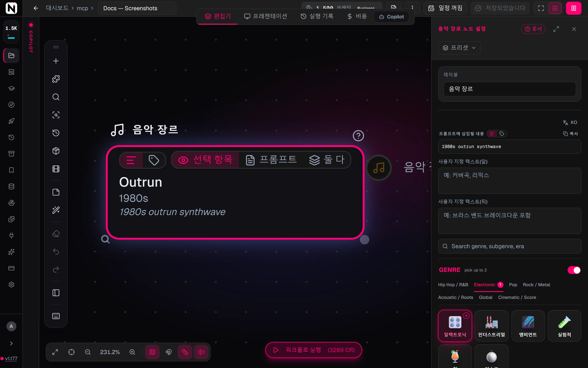Click the magnifier search tool in canvas toolbar

[x=56, y=97]
